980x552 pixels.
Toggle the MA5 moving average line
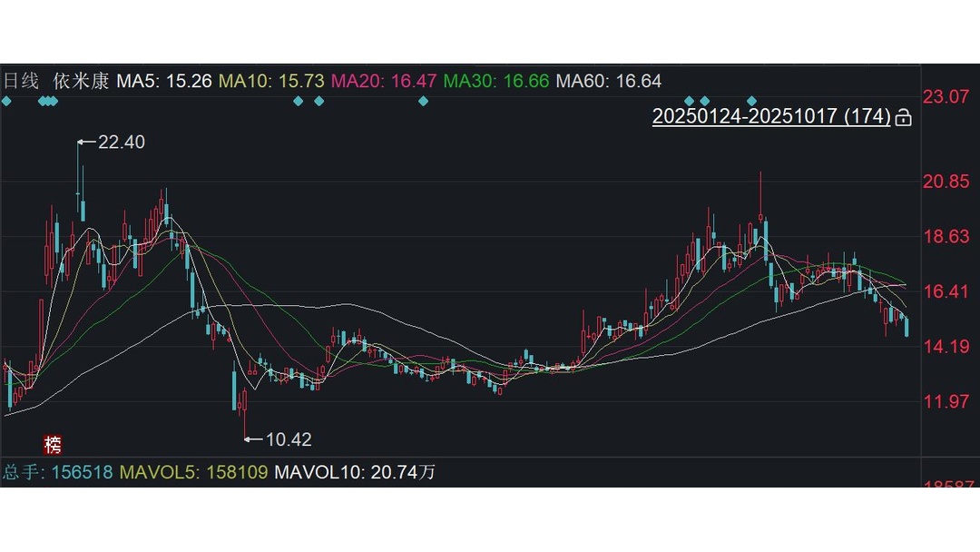[x=165, y=81]
